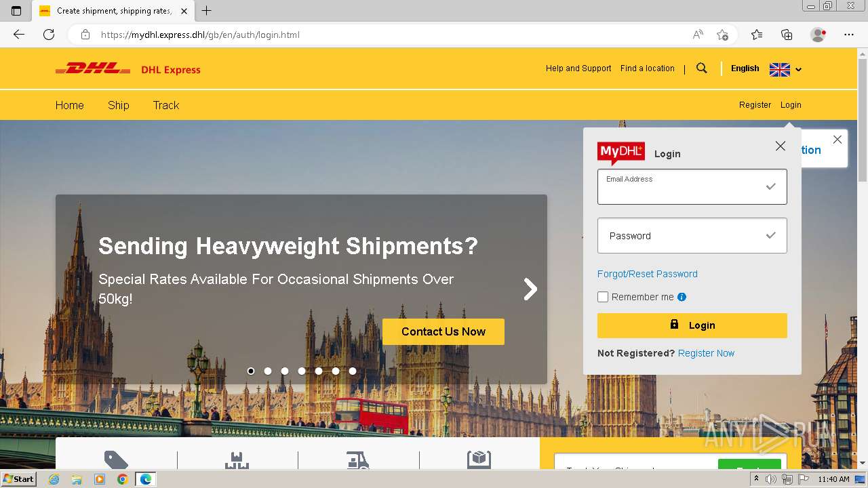Select the last carousel dot
The height and width of the screenshot is (488, 868).
(353, 371)
